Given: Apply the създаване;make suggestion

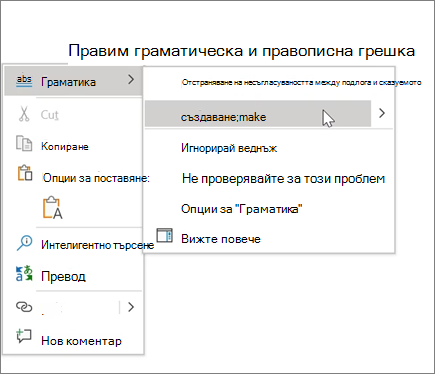Looking at the screenshot, I should point(258,114).
